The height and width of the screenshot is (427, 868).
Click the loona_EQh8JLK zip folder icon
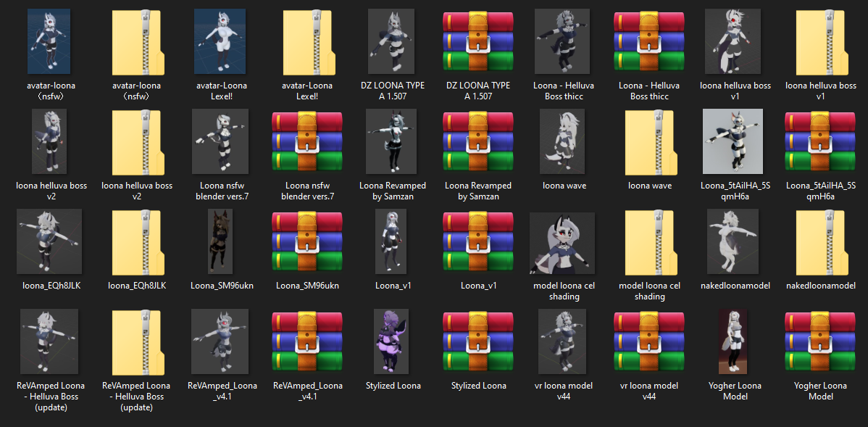click(137, 242)
